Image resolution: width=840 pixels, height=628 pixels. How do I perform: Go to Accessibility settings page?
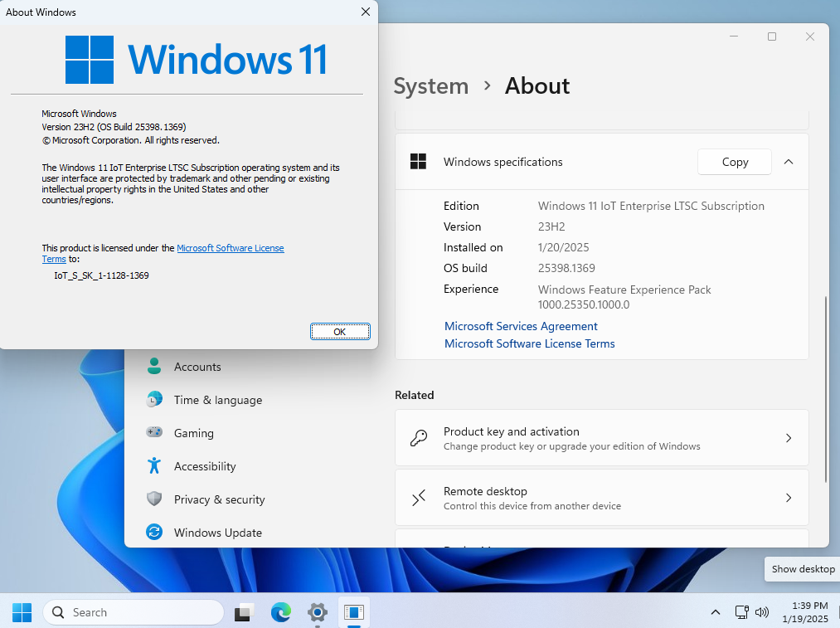(205, 466)
